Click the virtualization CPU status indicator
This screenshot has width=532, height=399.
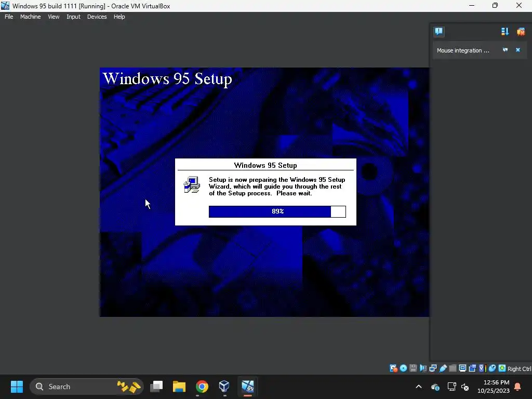483,368
